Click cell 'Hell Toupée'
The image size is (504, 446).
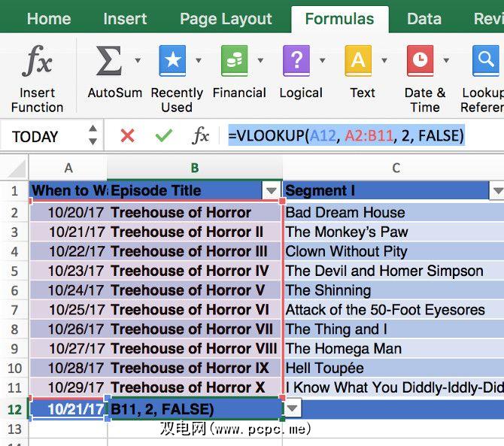click(393, 368)
